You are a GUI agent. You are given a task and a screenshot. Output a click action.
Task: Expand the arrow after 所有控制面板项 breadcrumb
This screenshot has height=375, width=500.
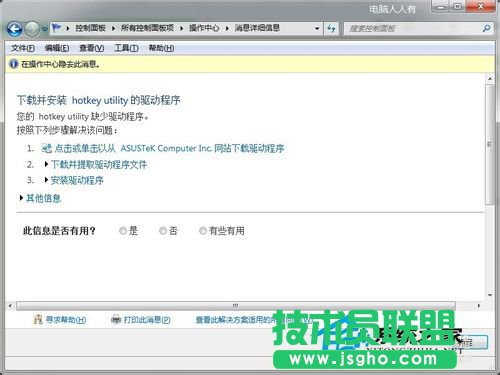tap(182, 29)
